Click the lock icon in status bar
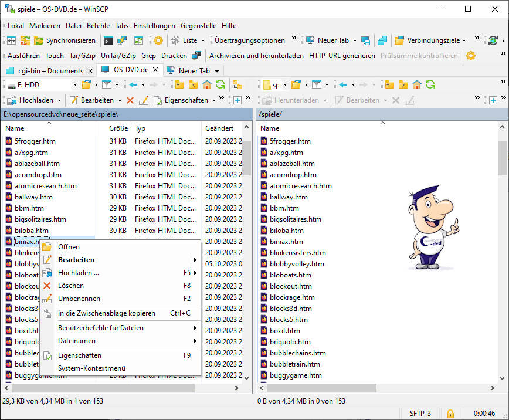This screenshot has height=420, width=509. point(450,414)
